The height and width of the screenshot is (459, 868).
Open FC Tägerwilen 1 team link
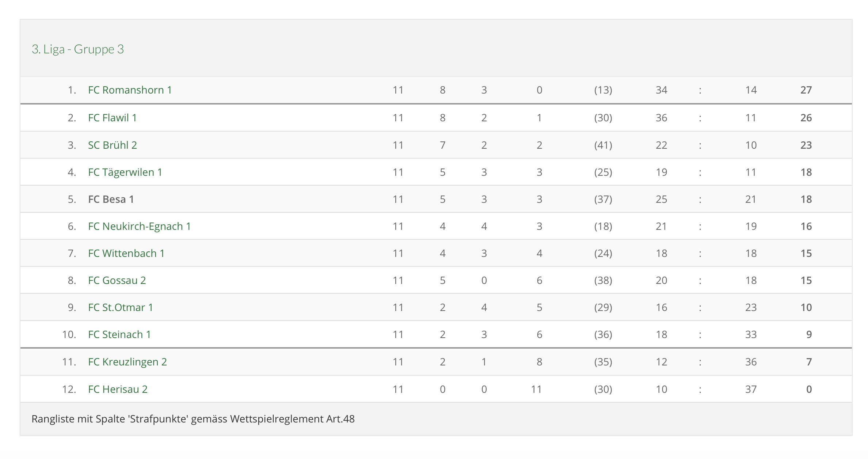click(x=125, y=172)
